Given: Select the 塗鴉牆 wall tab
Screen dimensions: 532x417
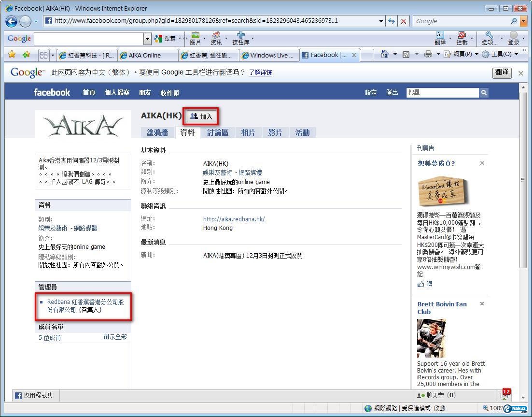Looking at the screenshot, I should click(x=157, y=132).
